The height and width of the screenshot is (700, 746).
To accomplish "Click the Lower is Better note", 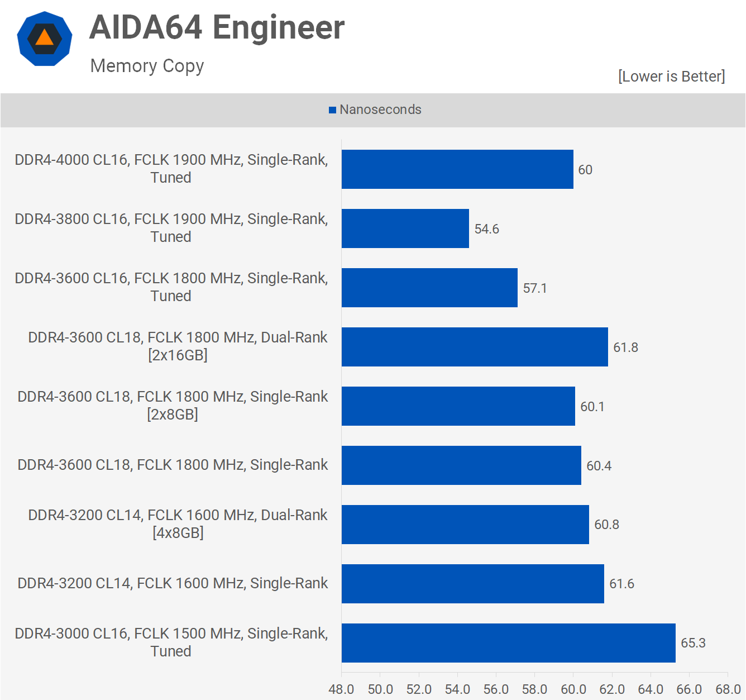I will pyautogui.click(x=671, y=76).
